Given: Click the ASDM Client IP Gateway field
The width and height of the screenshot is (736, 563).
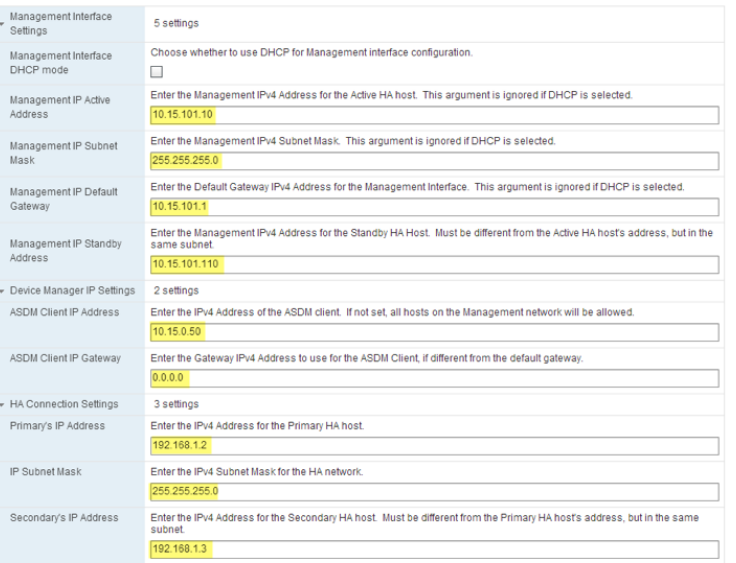Looking at the screenshot, I should click(433, 379).
